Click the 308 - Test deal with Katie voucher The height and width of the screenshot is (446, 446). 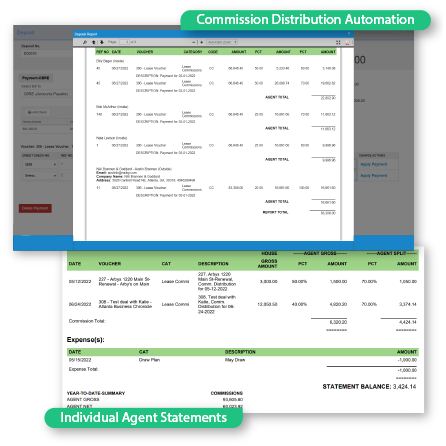point(125,304)
